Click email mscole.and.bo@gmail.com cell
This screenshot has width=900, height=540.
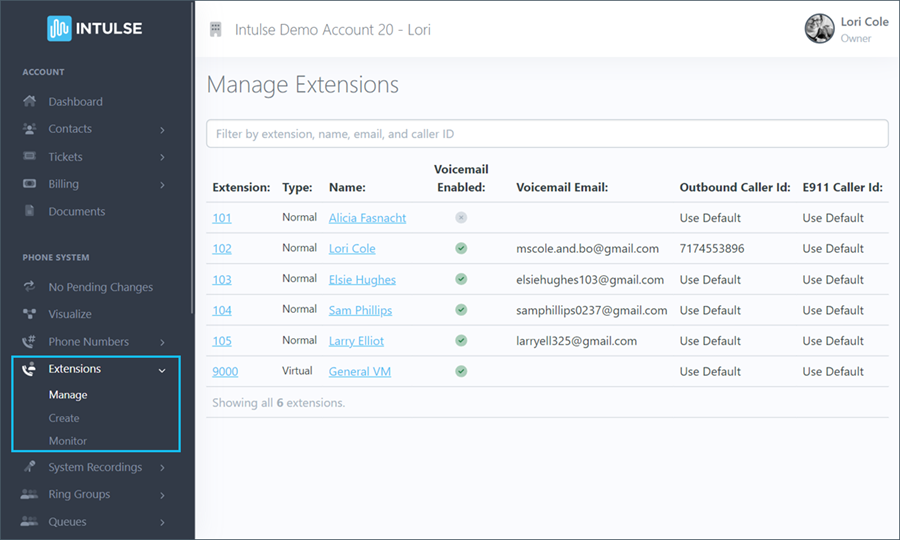587,248
